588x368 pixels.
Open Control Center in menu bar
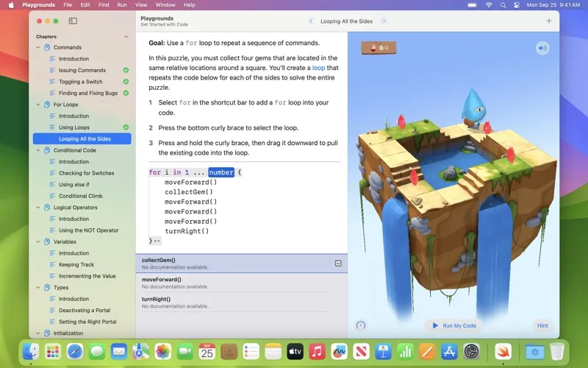tap(517, 5)
